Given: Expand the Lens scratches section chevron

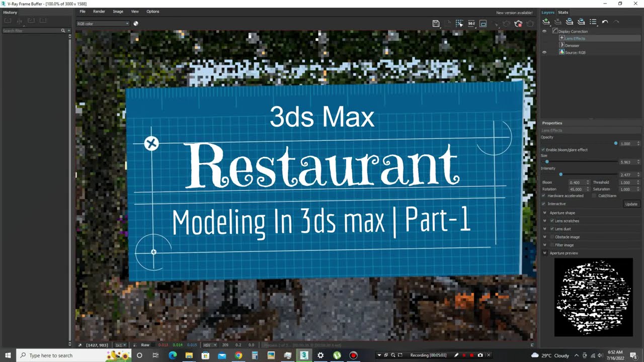Looking at the screenshot, I should pos(545,221).
